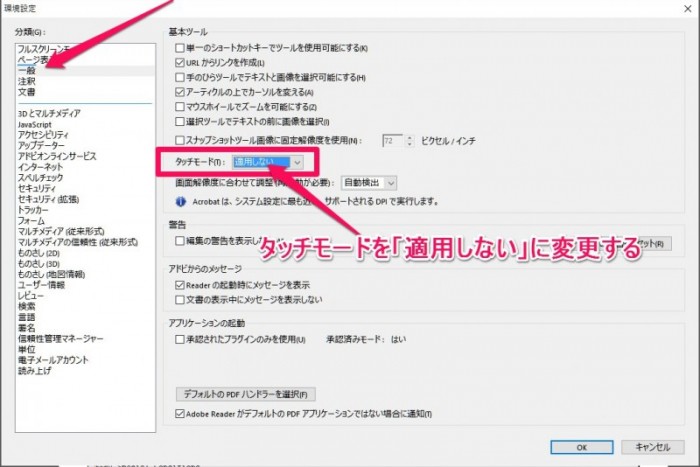
Task: Click the キャンセル button
Action: point(653,447)
